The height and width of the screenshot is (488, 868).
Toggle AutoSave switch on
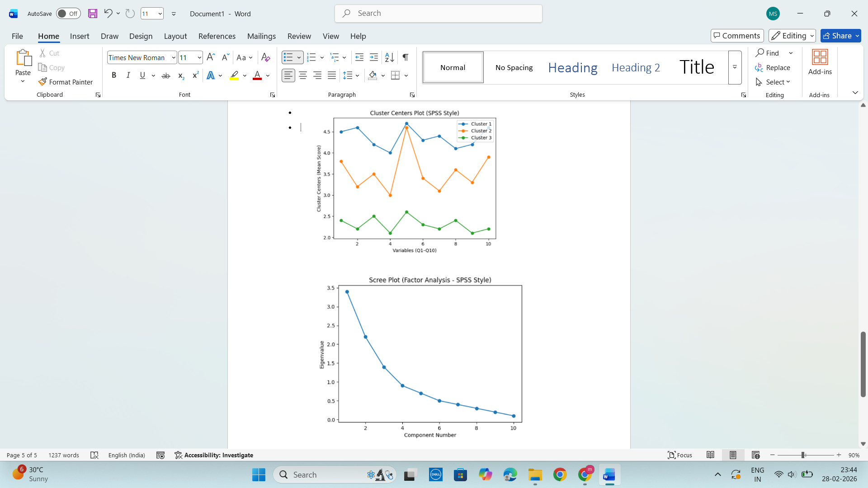point(68,14)
